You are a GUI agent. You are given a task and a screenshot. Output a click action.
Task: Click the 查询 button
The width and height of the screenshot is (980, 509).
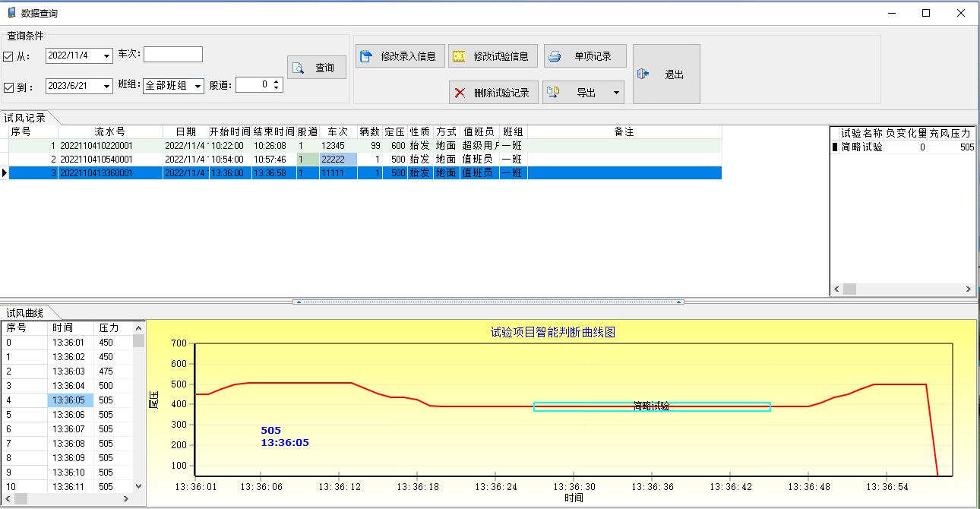317,68
